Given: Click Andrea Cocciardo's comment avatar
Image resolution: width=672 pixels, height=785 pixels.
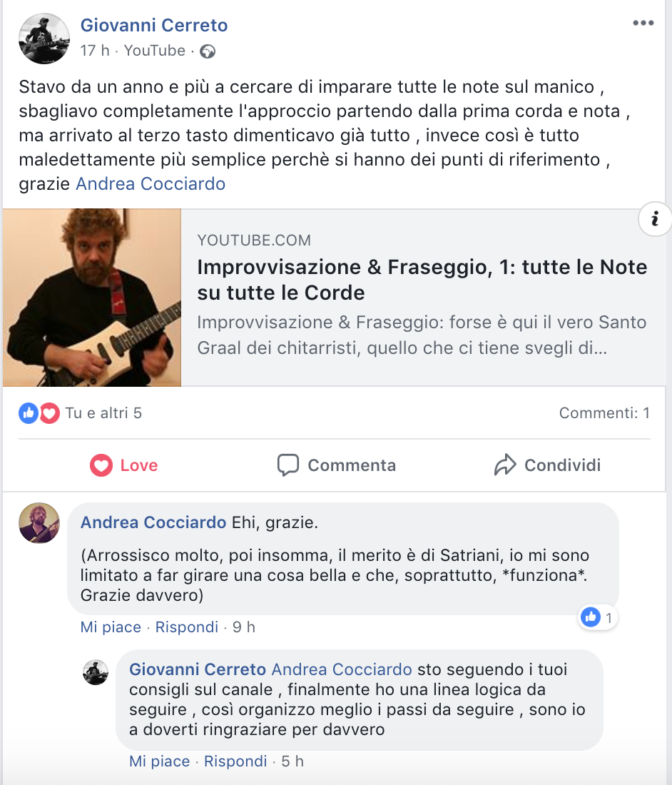Looking at the screenshot, I should pos(39,522).
